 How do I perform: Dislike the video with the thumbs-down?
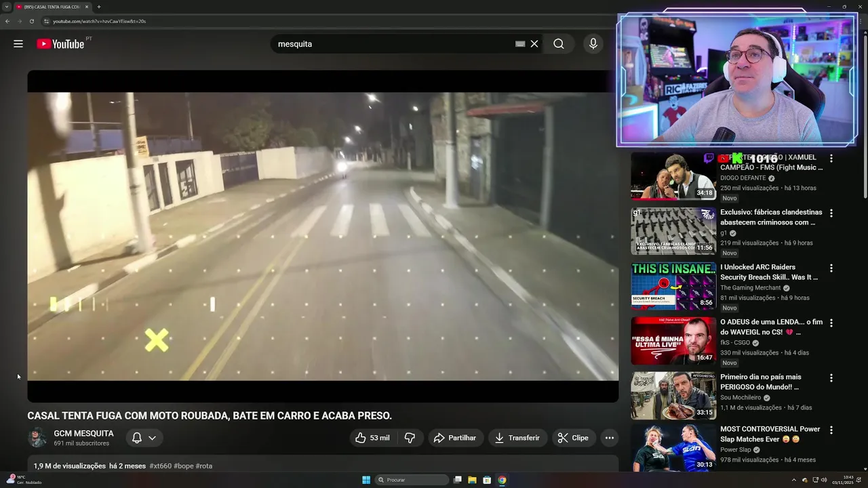(x=410, y=438)
